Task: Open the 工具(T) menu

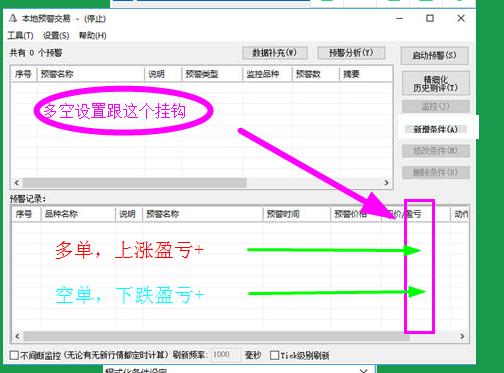Action: [x=20, y=35]
